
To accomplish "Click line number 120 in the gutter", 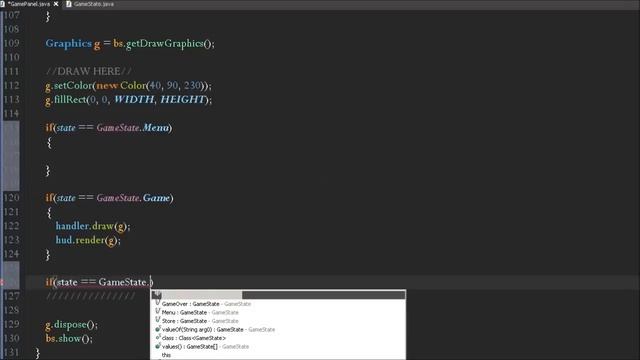I will [11, 198].
